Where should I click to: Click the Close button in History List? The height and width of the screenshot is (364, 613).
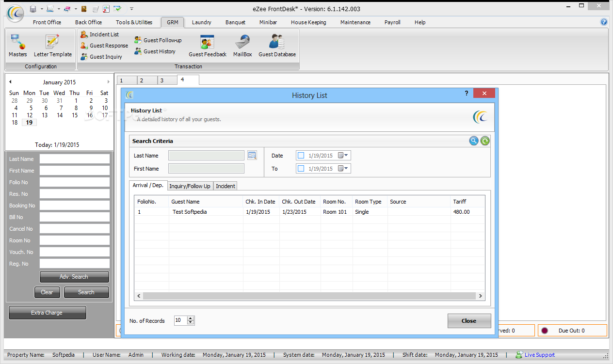pos(469,321)
